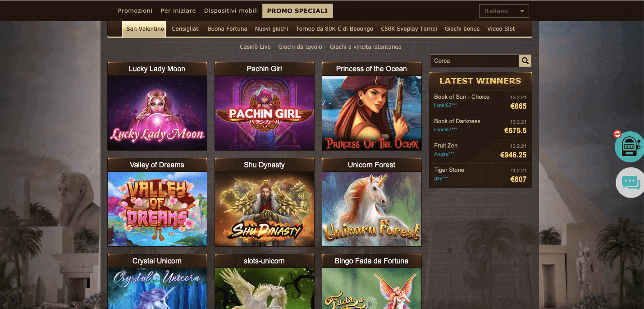Open the live chat bubble icon
Image resolution: width=644 pixels, height=309 pixels.
point(630,182)
